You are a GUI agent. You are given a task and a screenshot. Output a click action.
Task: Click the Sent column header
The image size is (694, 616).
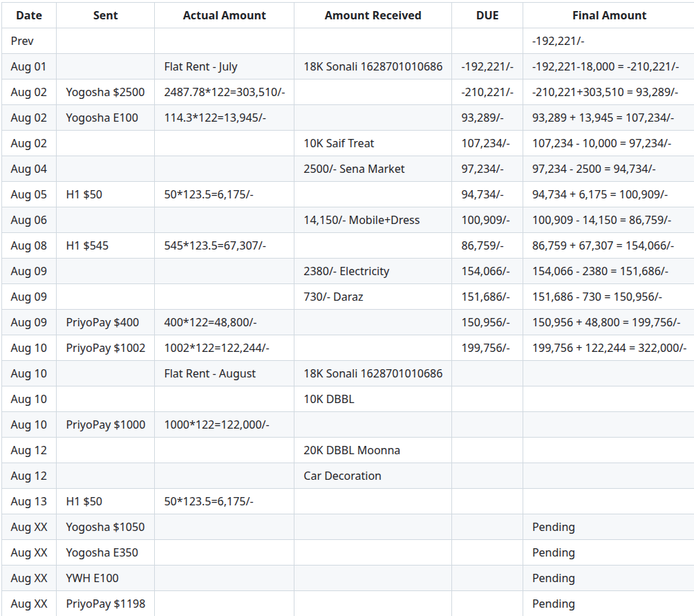tap(105, 15)
